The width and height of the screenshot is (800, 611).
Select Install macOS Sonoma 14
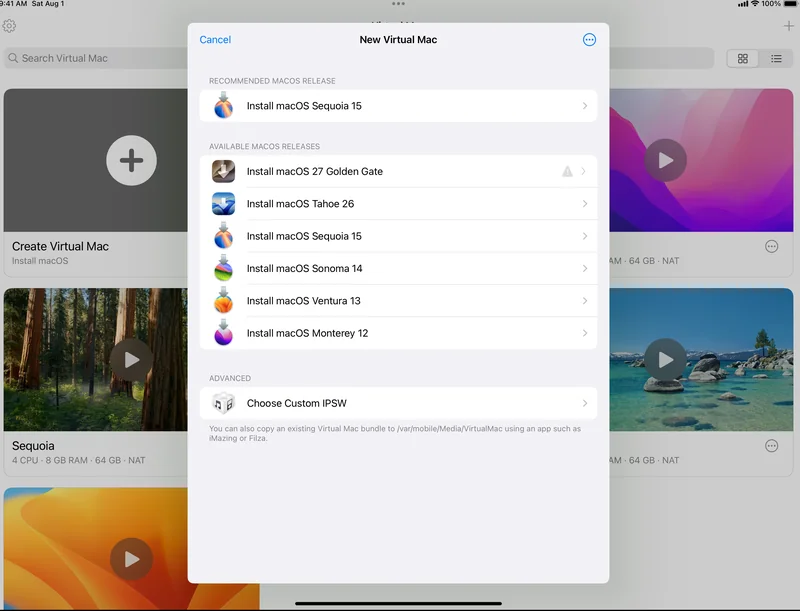[398, 268]
